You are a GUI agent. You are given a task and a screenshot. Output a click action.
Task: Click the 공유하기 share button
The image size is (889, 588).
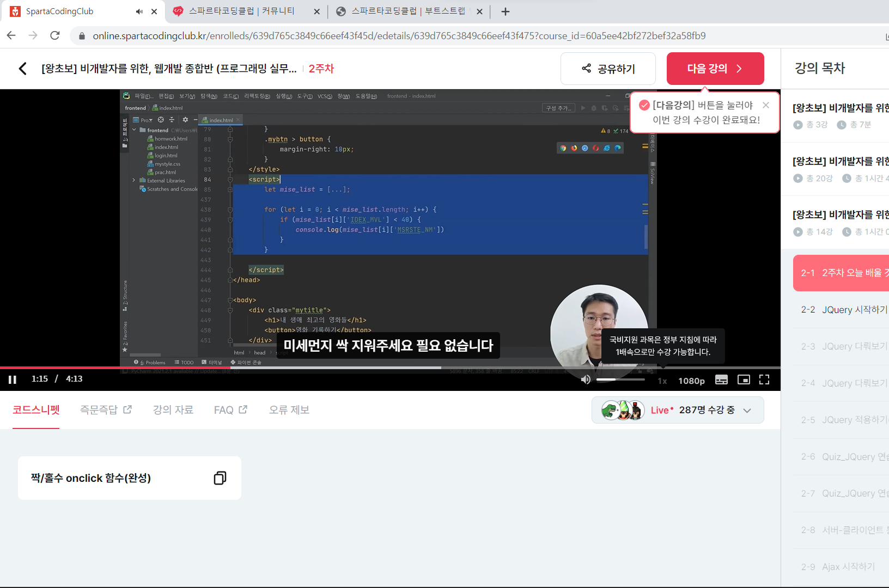[608, 69]
